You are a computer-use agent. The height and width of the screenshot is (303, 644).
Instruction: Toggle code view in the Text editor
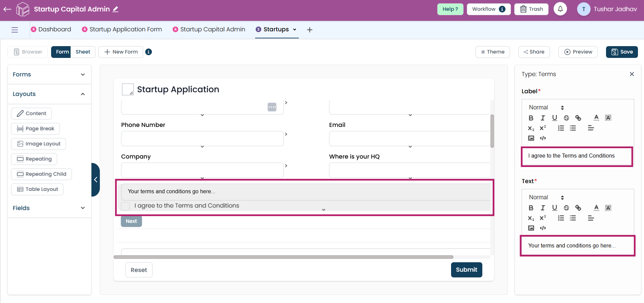[543, 228]
